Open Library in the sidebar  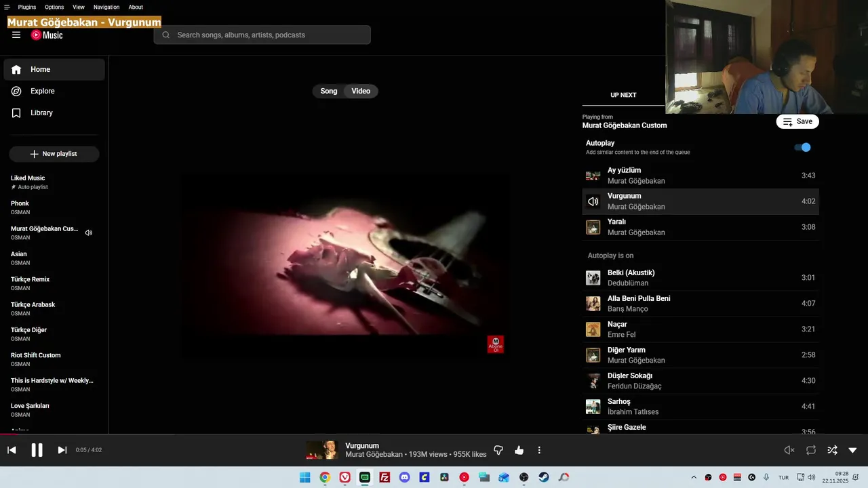[x=54, y=113]
